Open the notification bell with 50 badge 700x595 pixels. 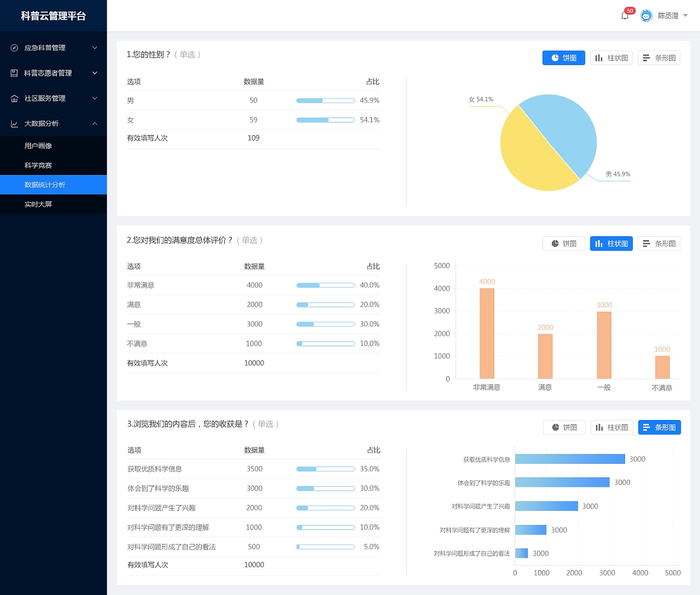pyautogui.click(x=625, y=15)
